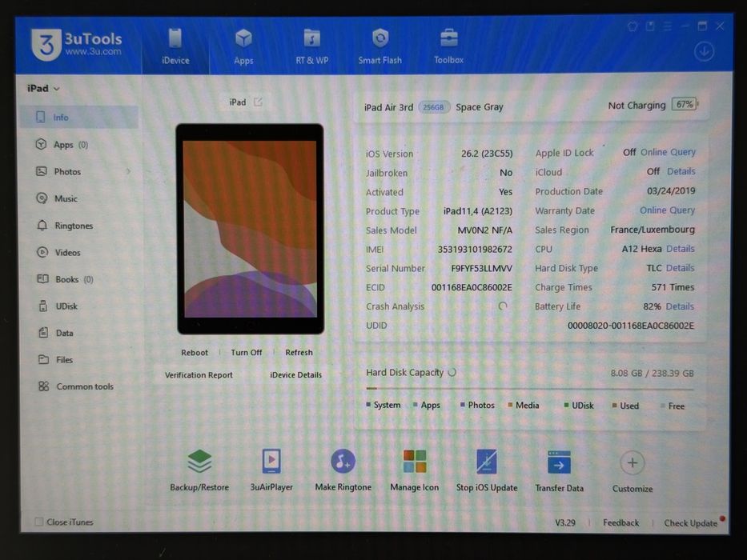The image size is (747, 560).
Task: Click Sales Model value MV0N2 NF/A
Action: click(485, 230)
